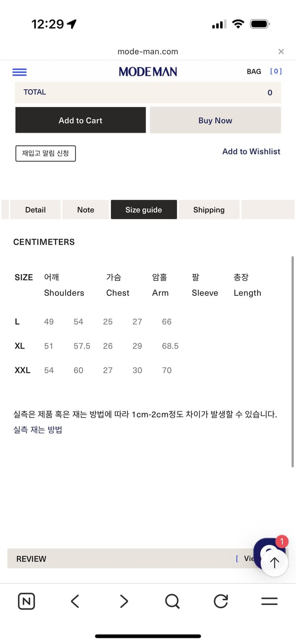Screen dimensions: 296x644
Task: Tap the browser back navigation arrow
Action: (x=75, y=601)
